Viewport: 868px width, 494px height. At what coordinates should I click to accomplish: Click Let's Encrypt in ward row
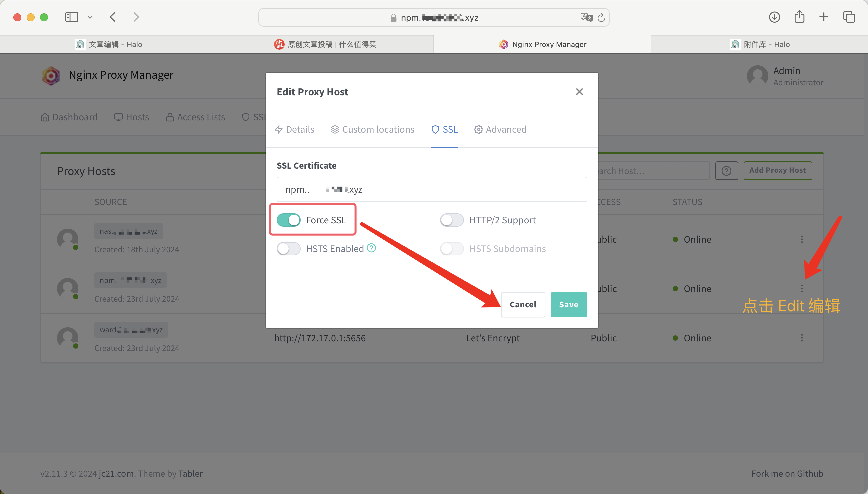[493, 338]
